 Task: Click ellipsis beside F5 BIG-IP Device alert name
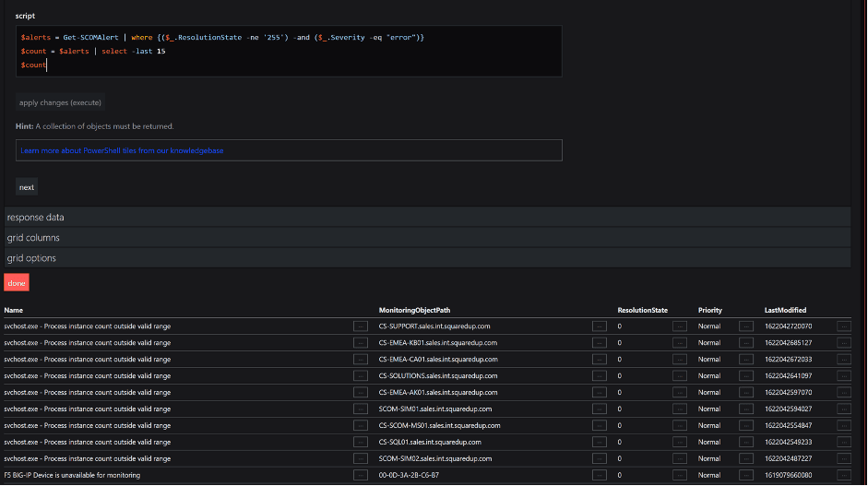pyautogui.click(x=361, y=476)
